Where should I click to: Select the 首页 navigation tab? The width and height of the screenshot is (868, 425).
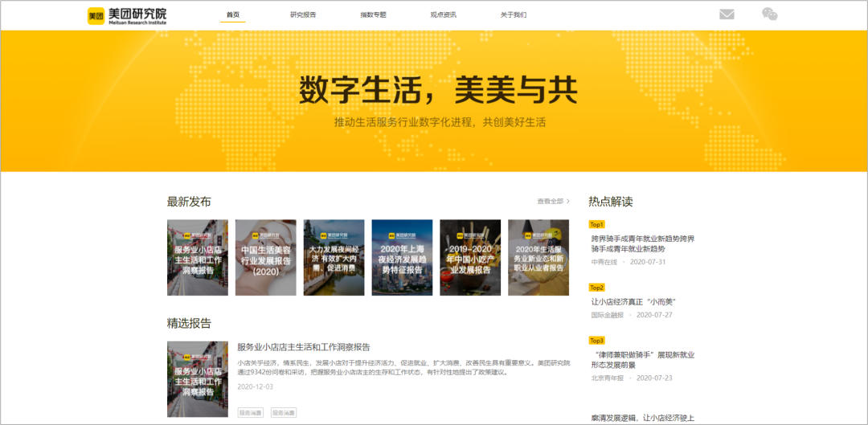233,15
